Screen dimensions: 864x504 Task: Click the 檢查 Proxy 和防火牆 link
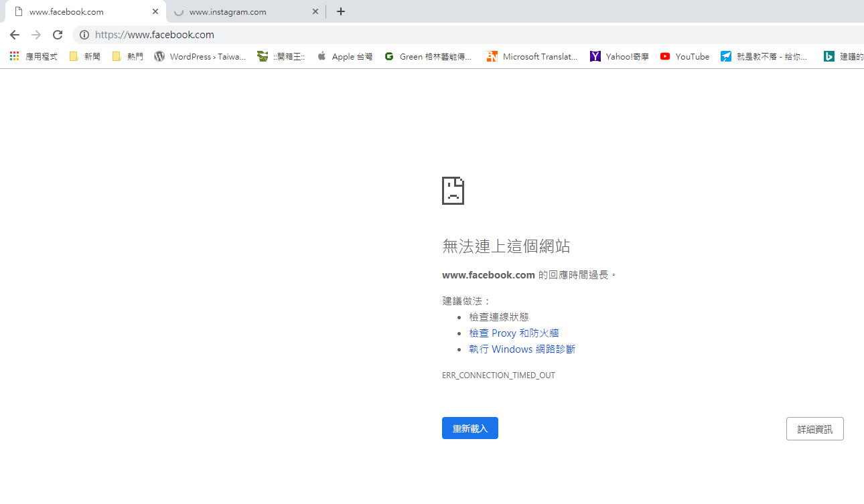[514, 333]
